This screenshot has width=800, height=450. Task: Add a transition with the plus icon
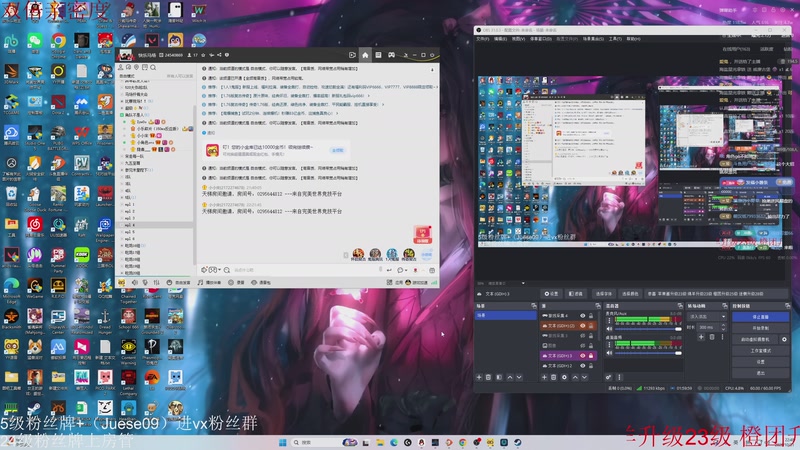click(701, 337)
